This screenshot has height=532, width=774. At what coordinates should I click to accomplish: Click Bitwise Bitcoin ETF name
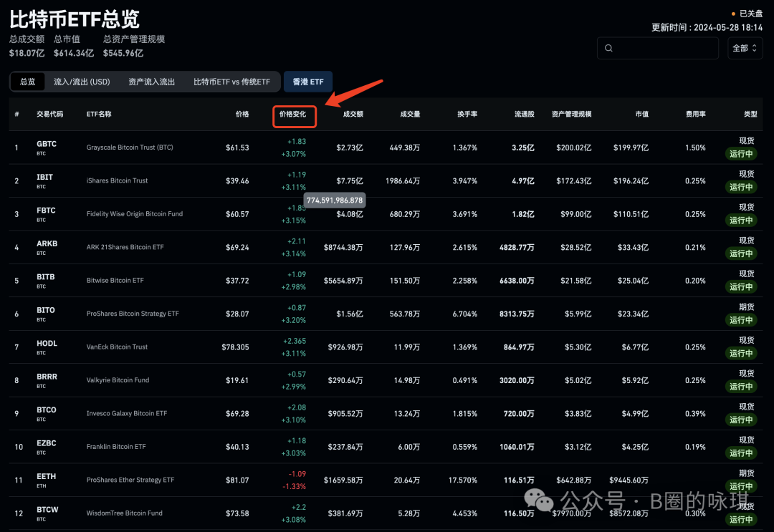[x=115, y=281]
